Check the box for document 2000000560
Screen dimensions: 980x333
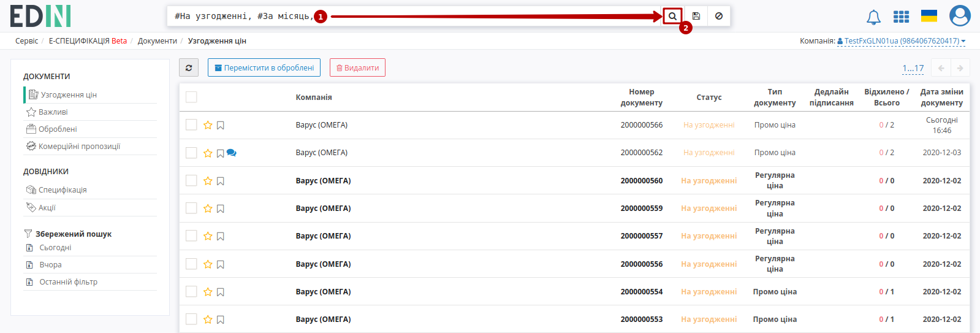coord(191,180)
